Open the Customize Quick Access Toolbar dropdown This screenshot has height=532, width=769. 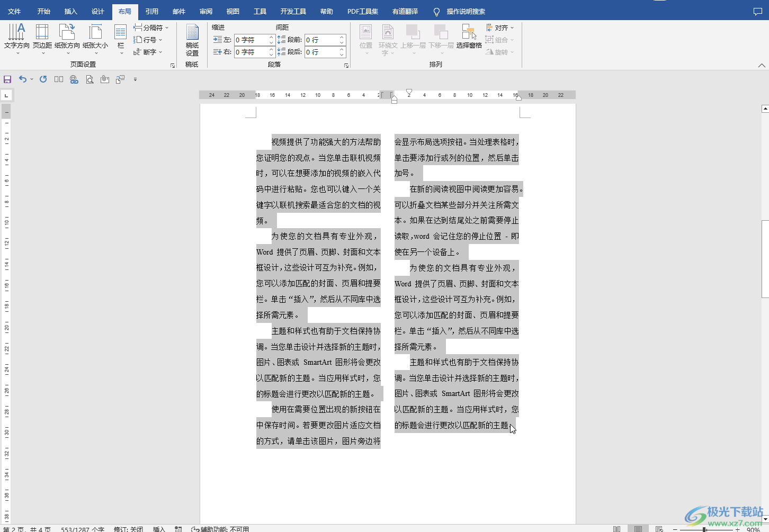click(x=135, y=79)
